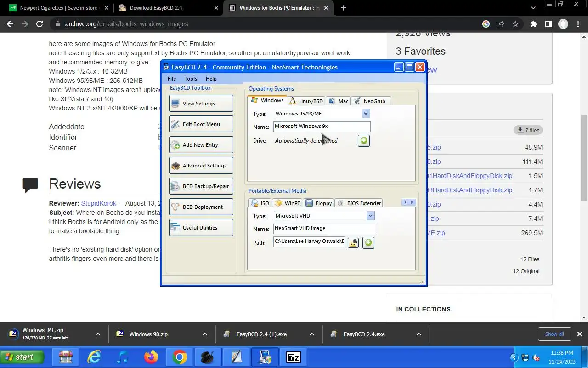This screenshot has height=368, width=588.
Task: Open the Windows start menu
Action: click(22, 357)
